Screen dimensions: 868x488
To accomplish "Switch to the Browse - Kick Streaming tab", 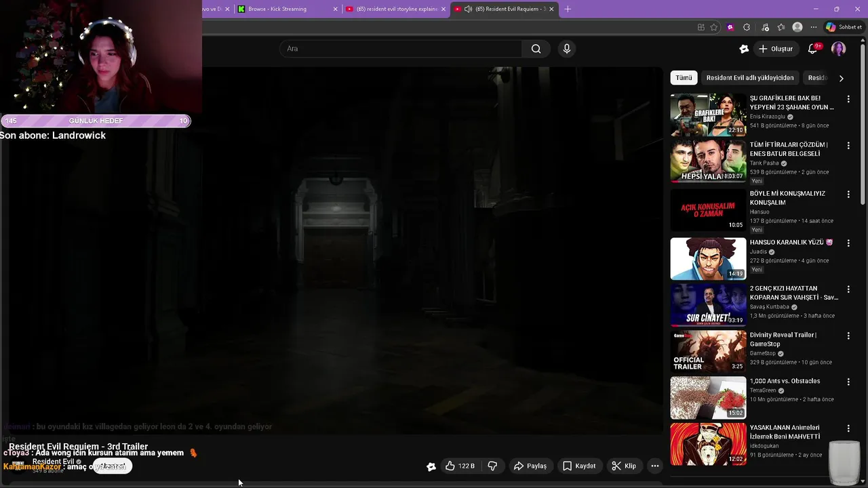I will click(x=287, y=9).
